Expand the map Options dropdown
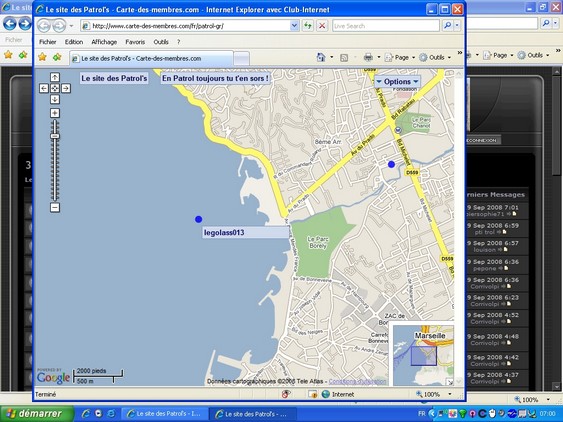 point(397,82)
